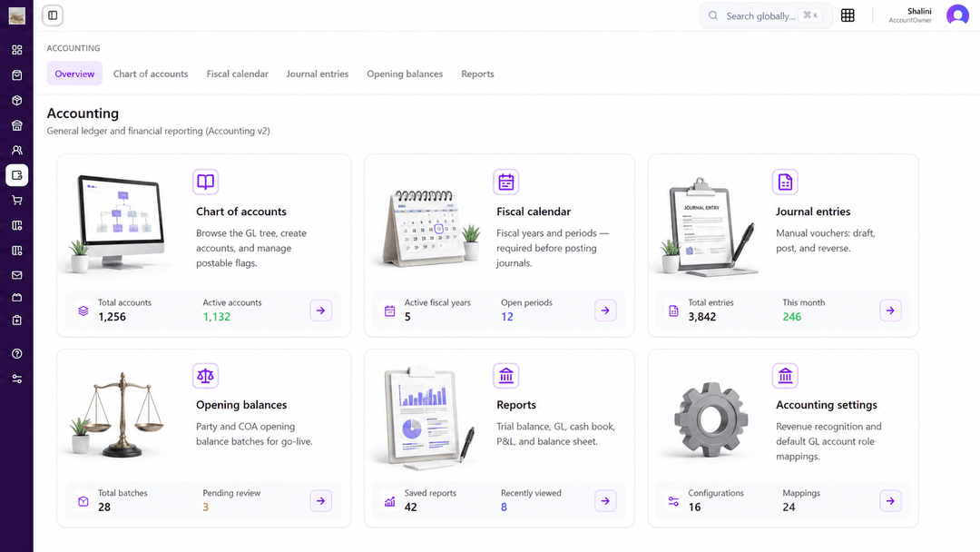The width and height of the screenshot is (980, 552).
Task: Click the layers icon beside Total accounts
Action: [x=83, y=310]
